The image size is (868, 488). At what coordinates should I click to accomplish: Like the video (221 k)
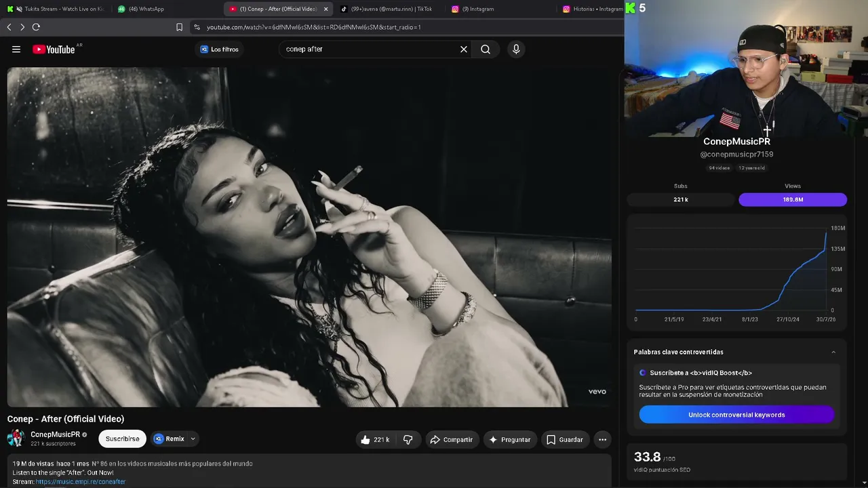pyautogui.click(x=375, y=439)
